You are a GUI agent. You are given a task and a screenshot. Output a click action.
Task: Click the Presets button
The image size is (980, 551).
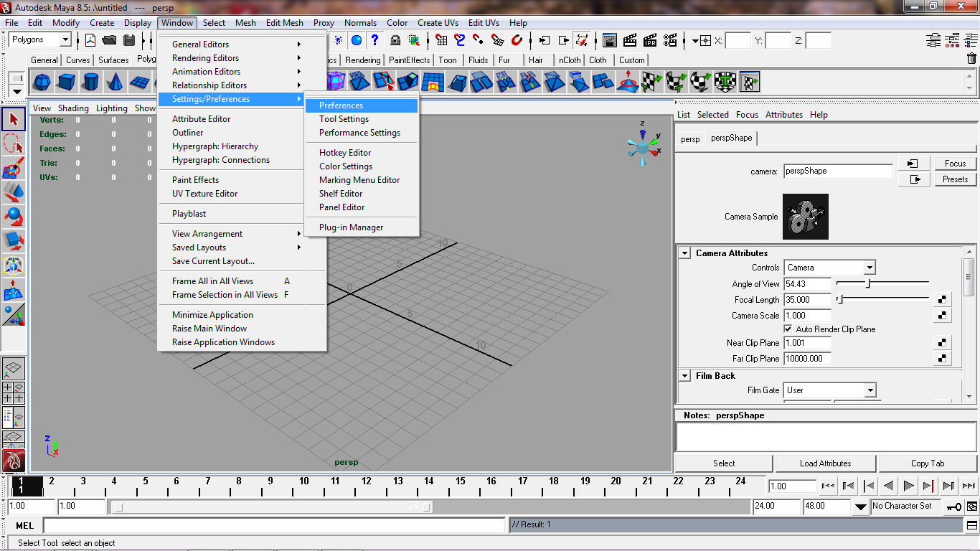[955, 179]
